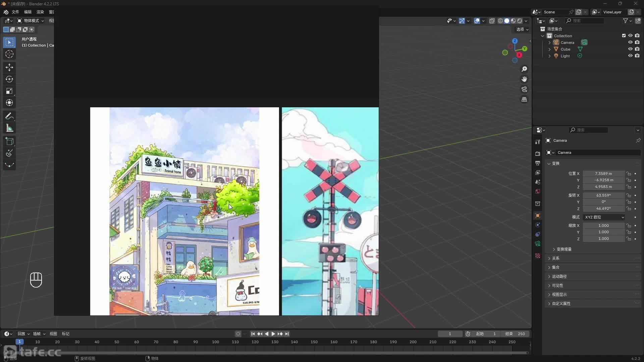Choose the Scale tool
The height and width of the screenshot is (362, 644).
(9, 91)
